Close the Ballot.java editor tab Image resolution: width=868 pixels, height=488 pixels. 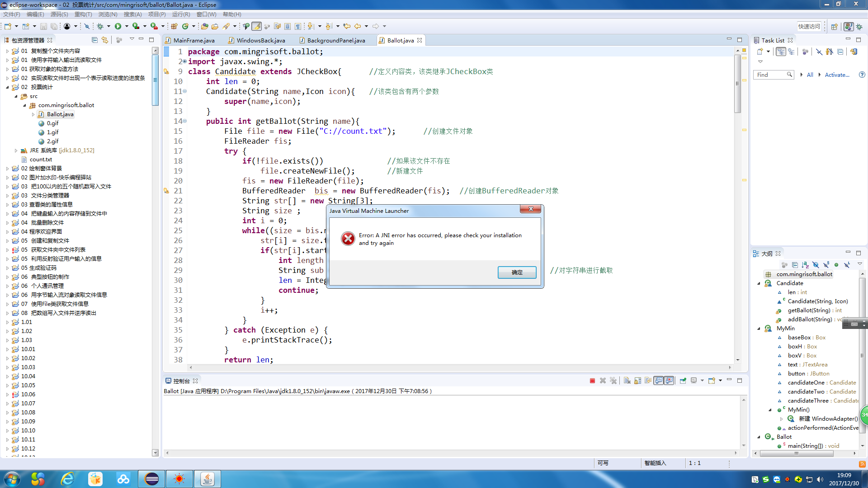click(x=420, y=40)
